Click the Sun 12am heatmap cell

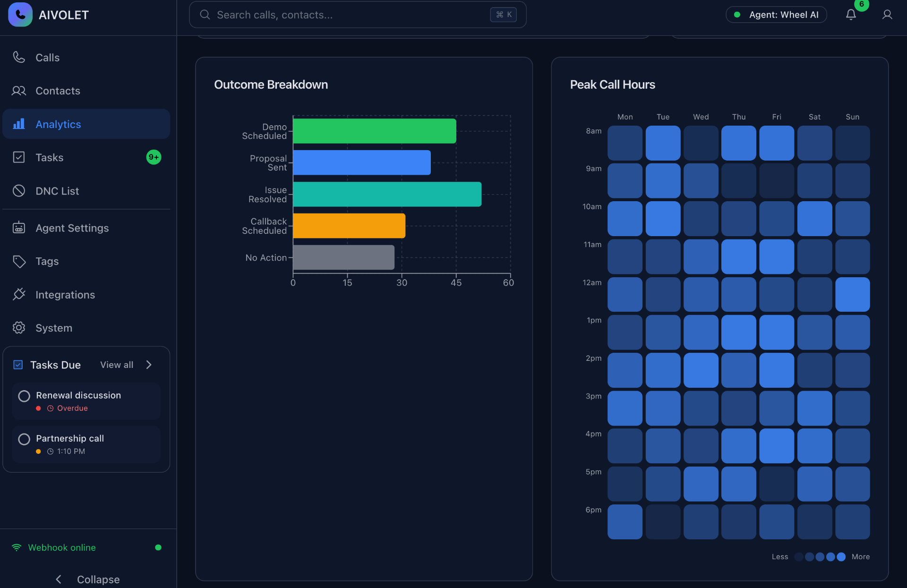point(852,294)
